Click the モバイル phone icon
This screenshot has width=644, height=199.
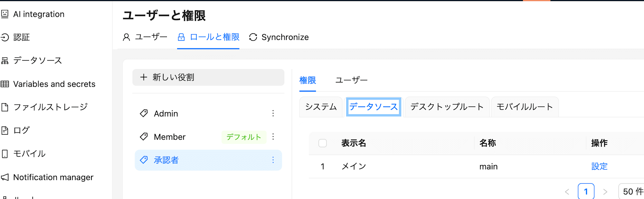click(5, 154)
